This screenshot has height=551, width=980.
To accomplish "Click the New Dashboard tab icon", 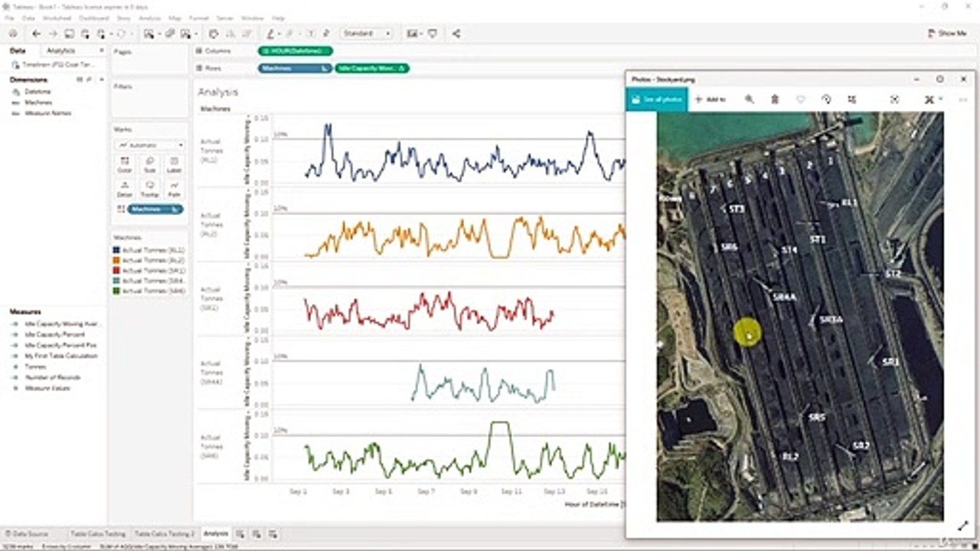I will coord(256,533).
